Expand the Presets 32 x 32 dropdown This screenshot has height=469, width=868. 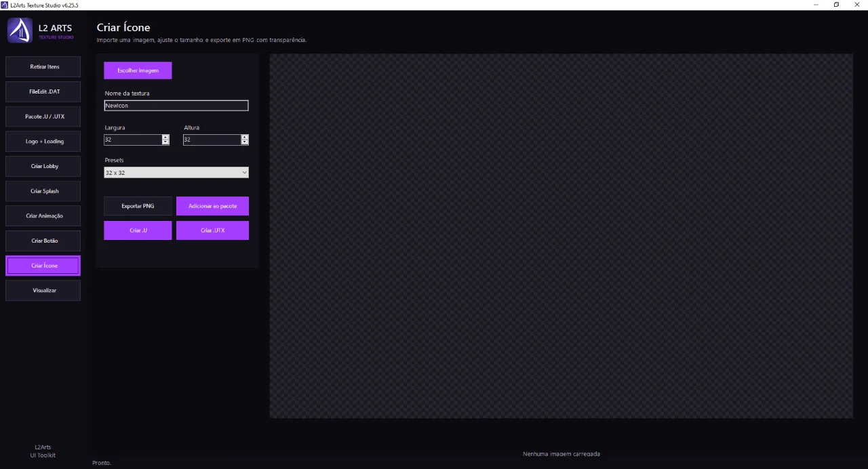pyautogui.click(x=176, y=173)
